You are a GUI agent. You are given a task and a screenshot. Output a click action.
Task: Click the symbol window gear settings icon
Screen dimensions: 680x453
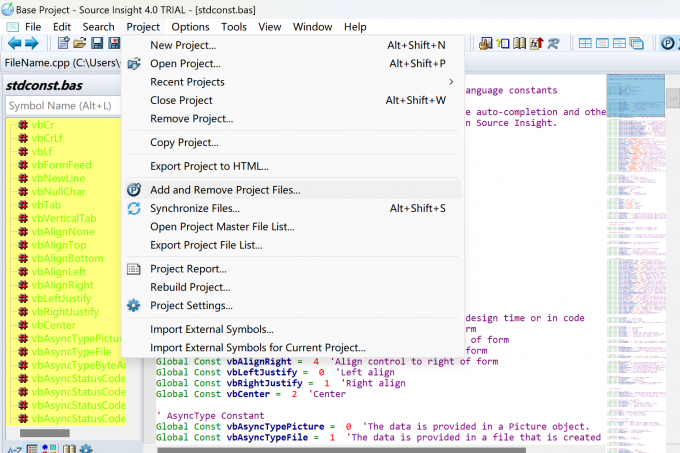[86, 448]
